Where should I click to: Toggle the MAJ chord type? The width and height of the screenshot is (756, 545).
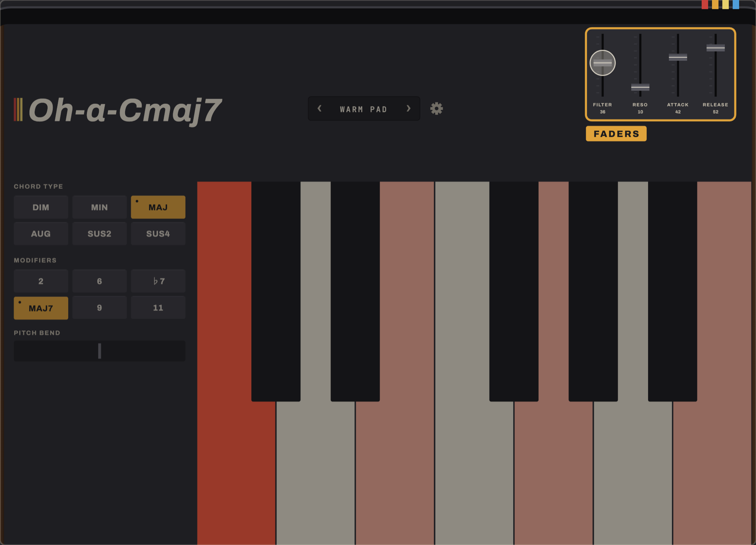point(158,207)
